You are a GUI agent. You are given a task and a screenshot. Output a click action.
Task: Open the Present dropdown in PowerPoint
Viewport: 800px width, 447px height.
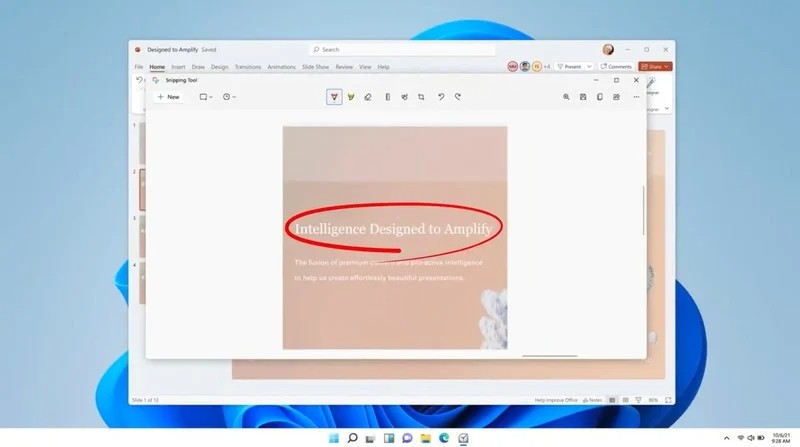point(574,66)
